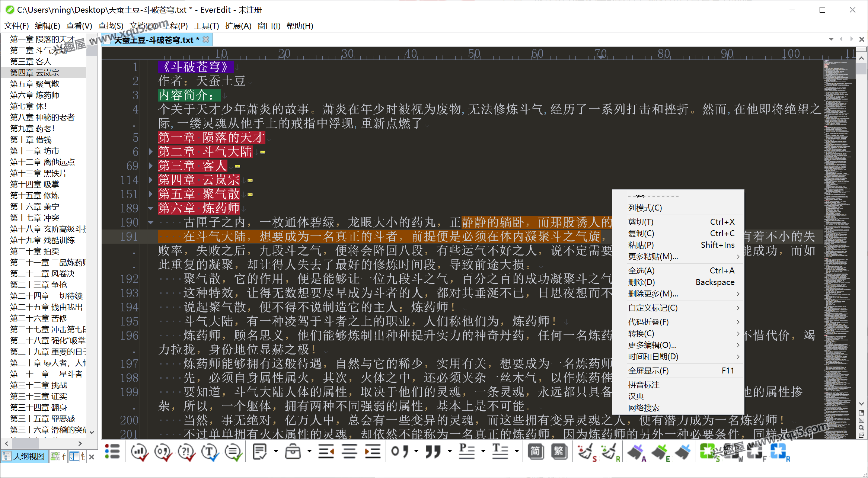Viewport: 868px width, 478px height.
Task: Click the red broom S cleanup icon
Action: pos(587,452)
